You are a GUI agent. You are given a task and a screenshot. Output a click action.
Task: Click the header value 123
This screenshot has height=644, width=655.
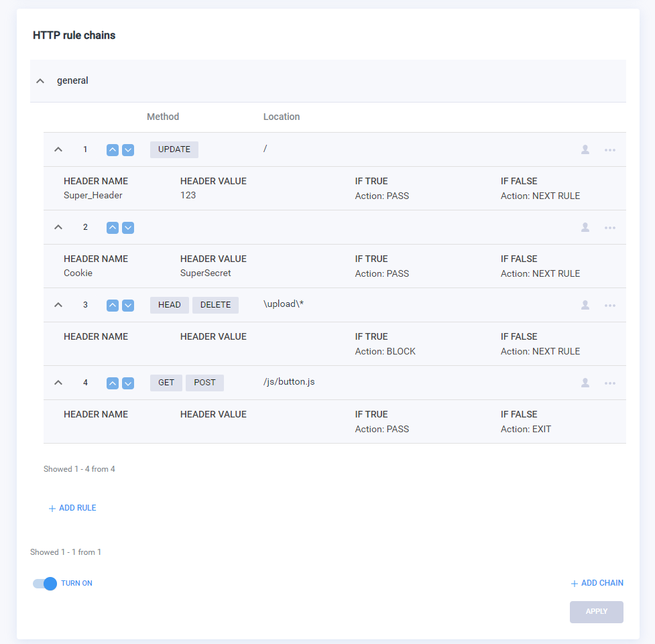point(188,196)
